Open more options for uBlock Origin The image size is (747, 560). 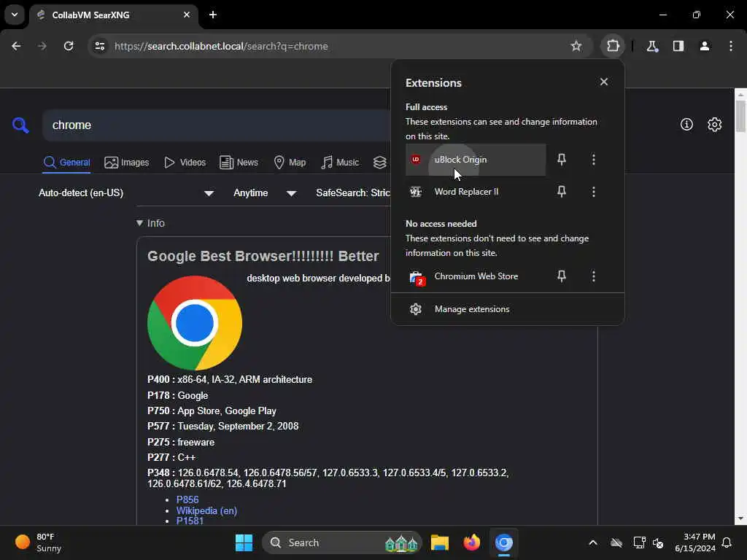pos(594,160)
